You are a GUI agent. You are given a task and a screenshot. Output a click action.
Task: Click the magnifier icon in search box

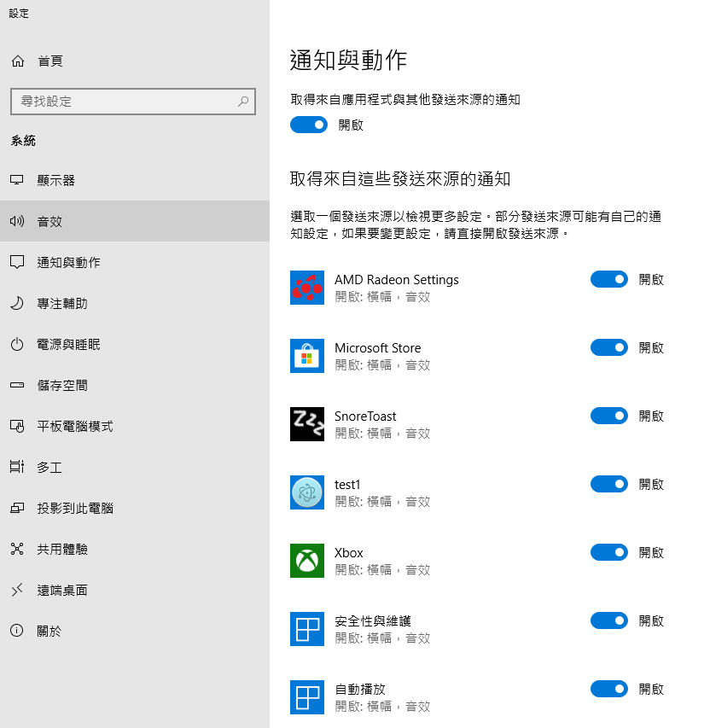[x=243, y=102]
